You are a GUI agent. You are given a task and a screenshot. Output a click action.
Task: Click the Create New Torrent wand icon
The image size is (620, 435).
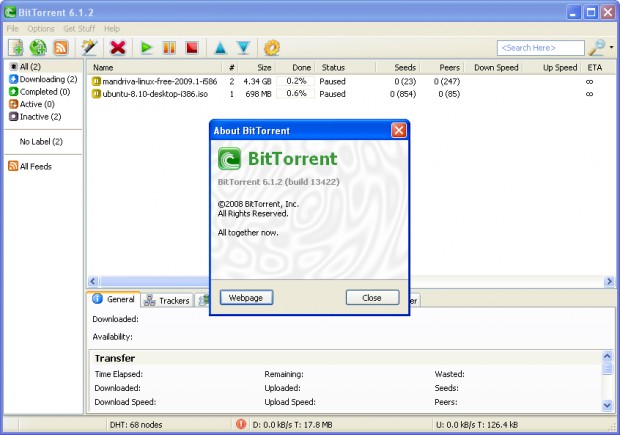(89, 48)
